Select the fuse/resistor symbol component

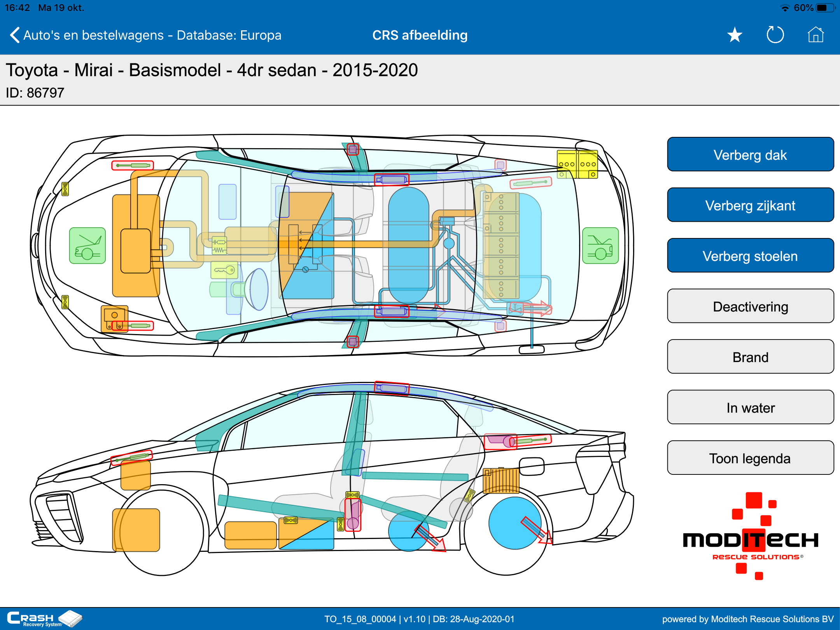(x=219, y=246)
